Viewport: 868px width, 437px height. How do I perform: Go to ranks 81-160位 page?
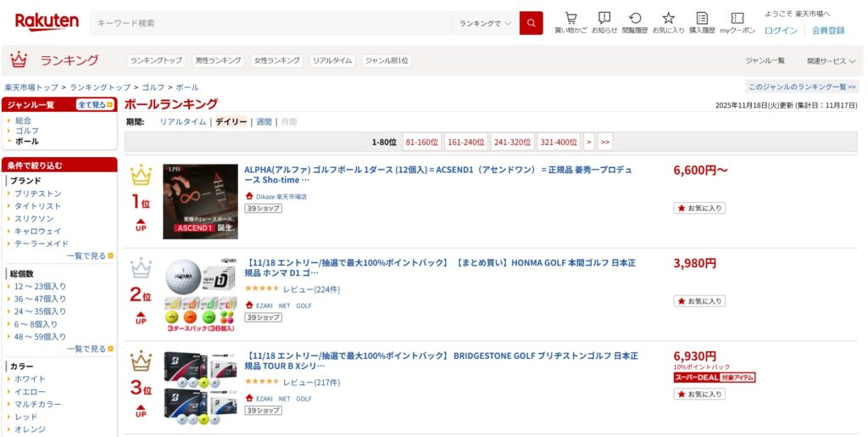point(421,143)
